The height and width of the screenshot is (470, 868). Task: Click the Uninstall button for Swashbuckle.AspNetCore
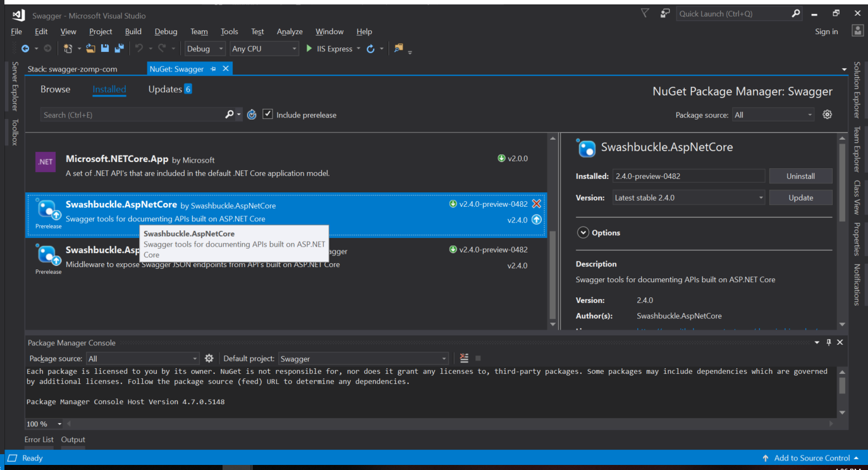point(800,175)
